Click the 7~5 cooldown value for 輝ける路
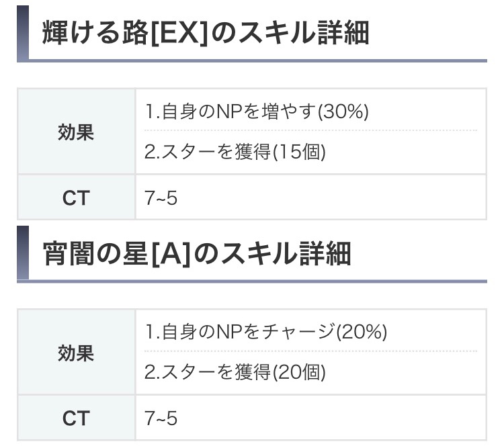The width and height of the screenshot is (504, 446). pyautogui.click(x=161, y=197)
